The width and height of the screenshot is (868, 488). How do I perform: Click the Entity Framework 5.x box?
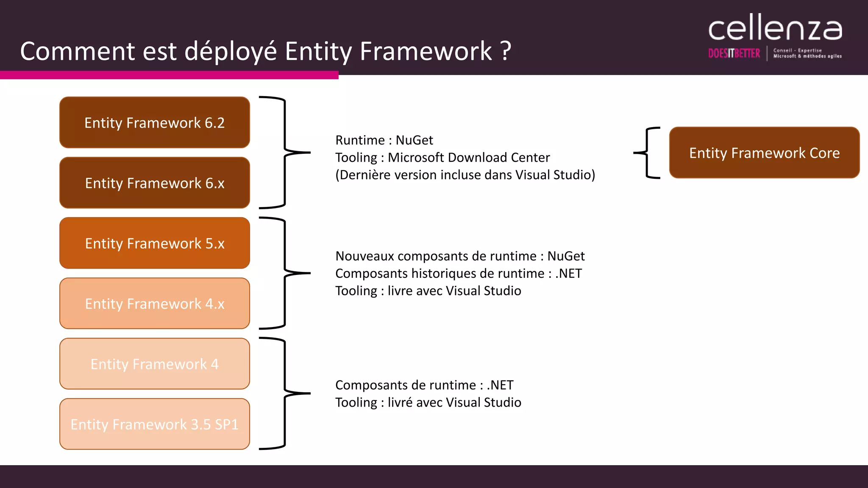(155, 243)
